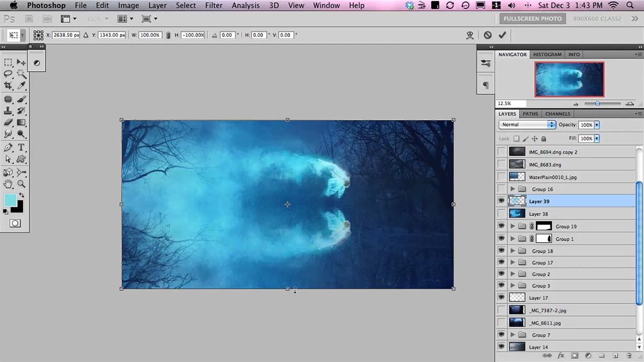Toggle visibility of Group 18

(502, 251)
